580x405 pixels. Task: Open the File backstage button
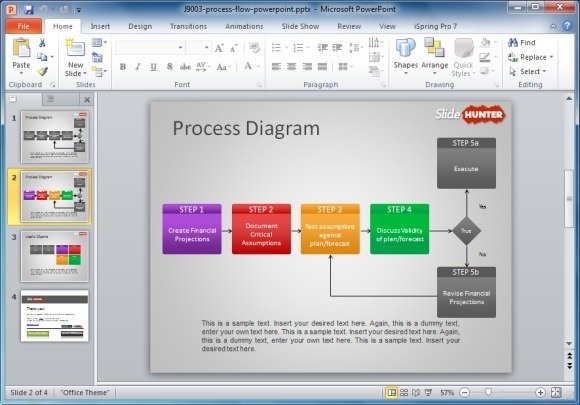pyautogui.click(x=23, y=26)
